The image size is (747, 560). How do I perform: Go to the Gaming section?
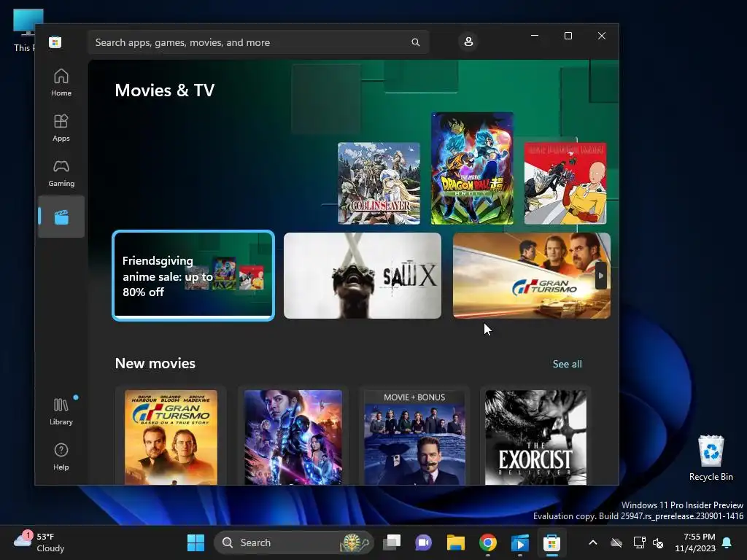[x=61, y=173]
